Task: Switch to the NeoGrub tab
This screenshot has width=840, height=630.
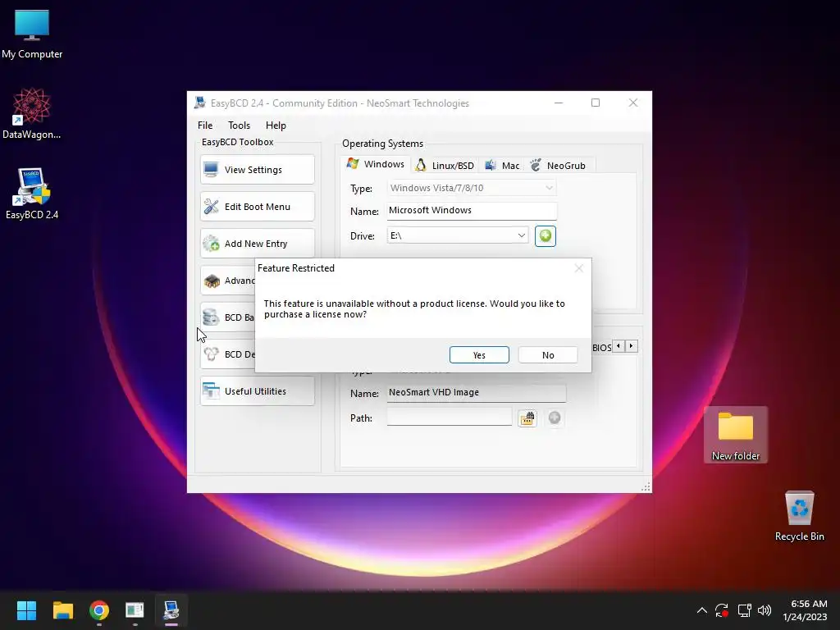Action: [x=558, y=166]
